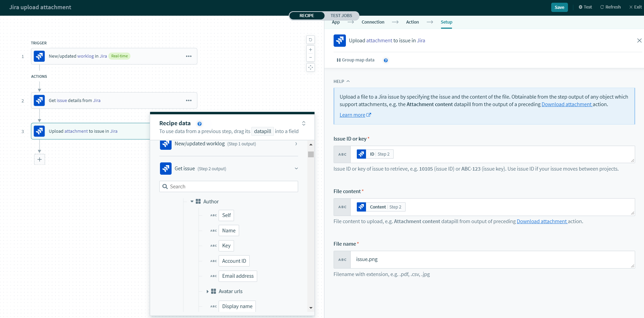Zoom out on canvas with minus icon

(310, 57)
